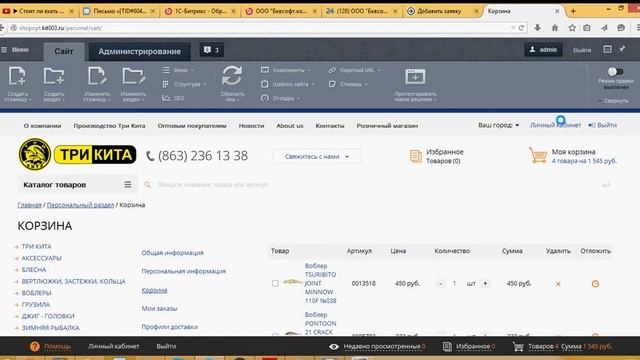Image resolution: width=640 pixels, height=360 pixels.
Task: Click the Reset cache refresh icon
Action: [232, 76]
